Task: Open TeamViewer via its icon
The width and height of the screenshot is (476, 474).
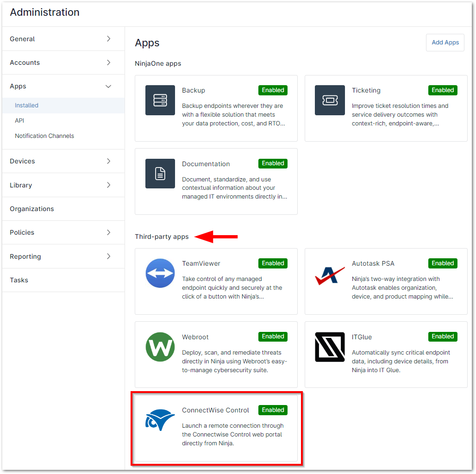Action: click(x=160, y=273)
